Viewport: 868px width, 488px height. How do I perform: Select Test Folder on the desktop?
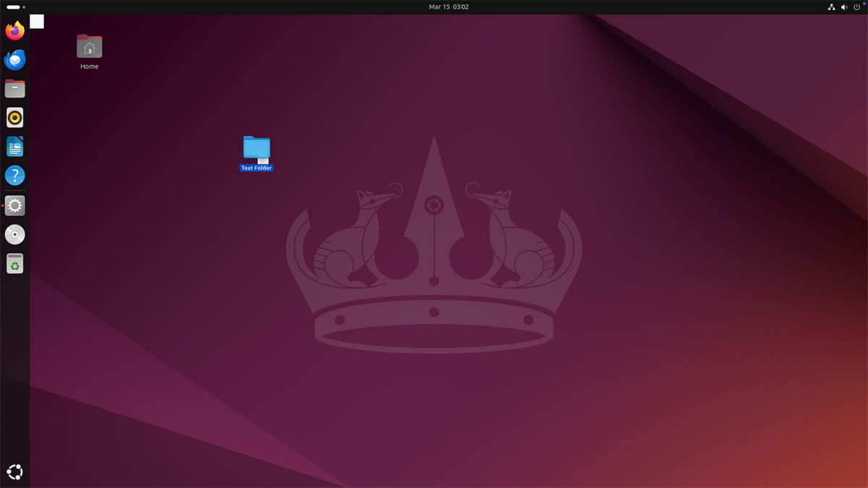pos(257,153)
